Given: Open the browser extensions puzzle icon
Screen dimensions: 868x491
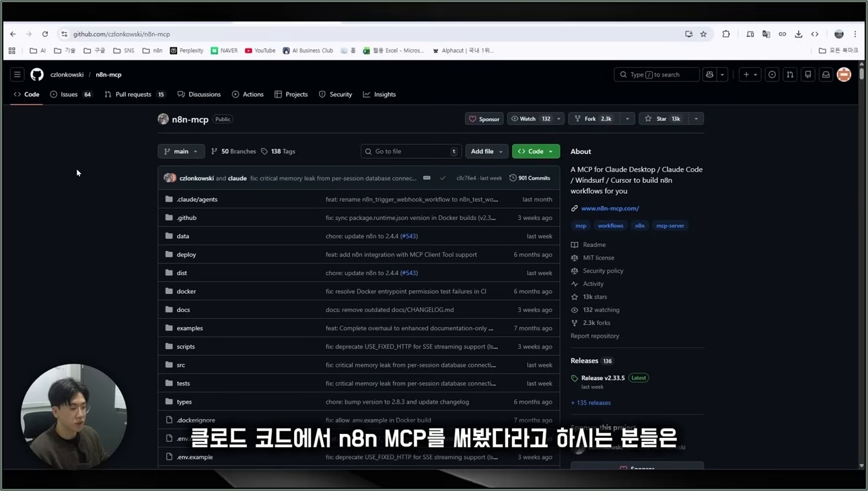Looking at the screenshot, I should (x=726, y=34).
